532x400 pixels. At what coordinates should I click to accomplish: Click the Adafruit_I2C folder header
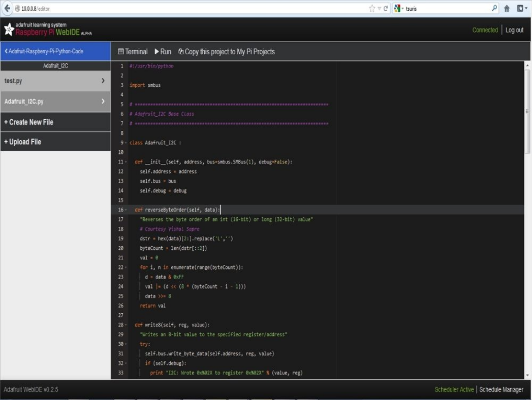click(x=55, y=66)
